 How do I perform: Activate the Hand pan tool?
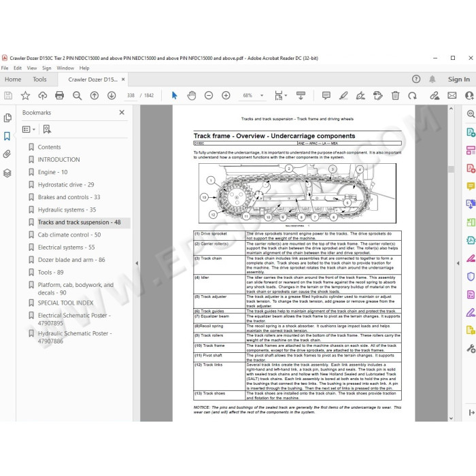click(x=192, y=96)
